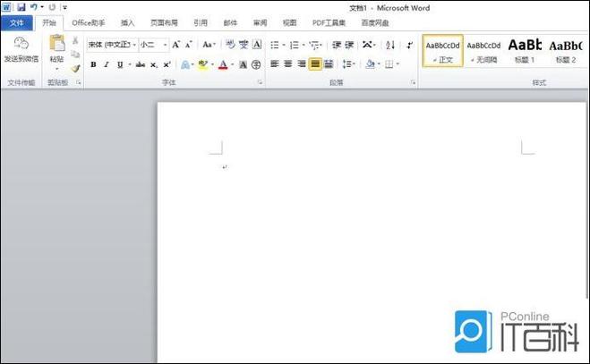Switch to the Page Layout (页面布局) tab
Viewport: 590px width, 364px height.
tap(164, 23)
